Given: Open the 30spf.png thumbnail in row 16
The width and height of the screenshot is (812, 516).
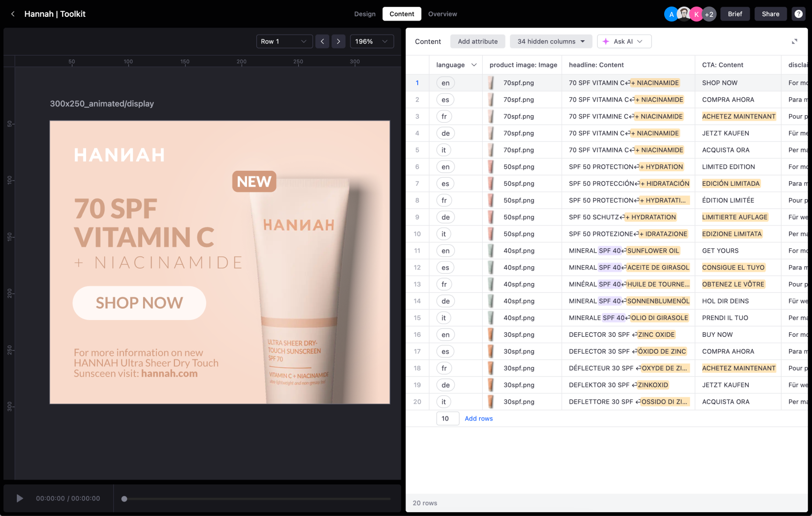Looking at the screenshot, I should pyautogui.click(x=491, y=334).
